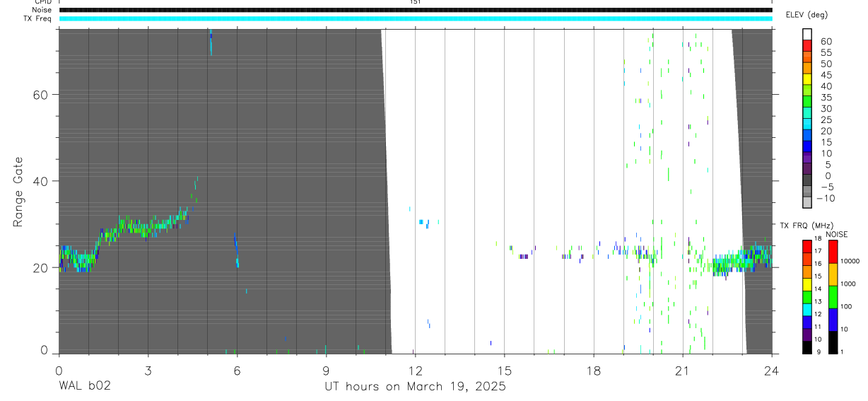The height and width of the screenshot is (401, 868).
Task: Click the "Noise" row label at top left
Action: [40, 10]
